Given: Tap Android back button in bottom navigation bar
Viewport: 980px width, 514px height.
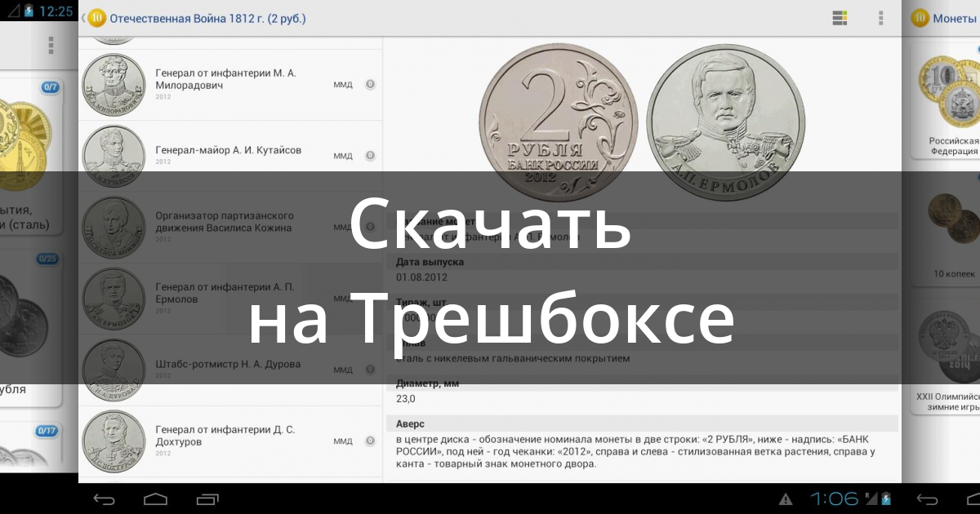Looking at the screenshot, I should (x=105, y=498).
